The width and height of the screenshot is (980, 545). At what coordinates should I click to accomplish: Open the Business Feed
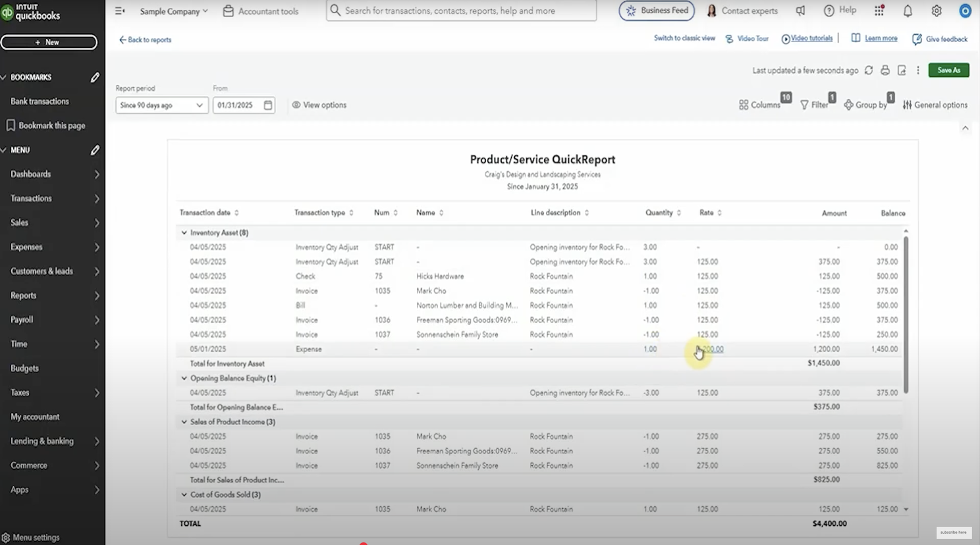click(x=657, y=11)
